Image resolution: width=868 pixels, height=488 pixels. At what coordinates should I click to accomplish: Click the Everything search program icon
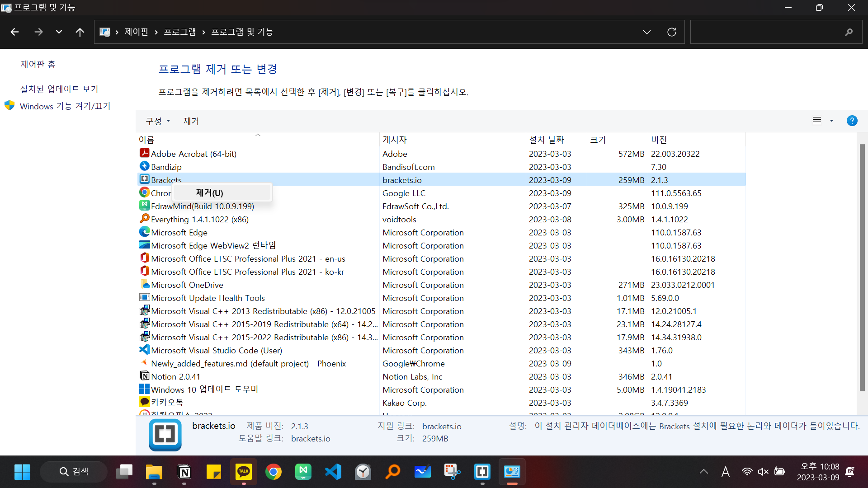pyautogui.click(x=144, y=219)
